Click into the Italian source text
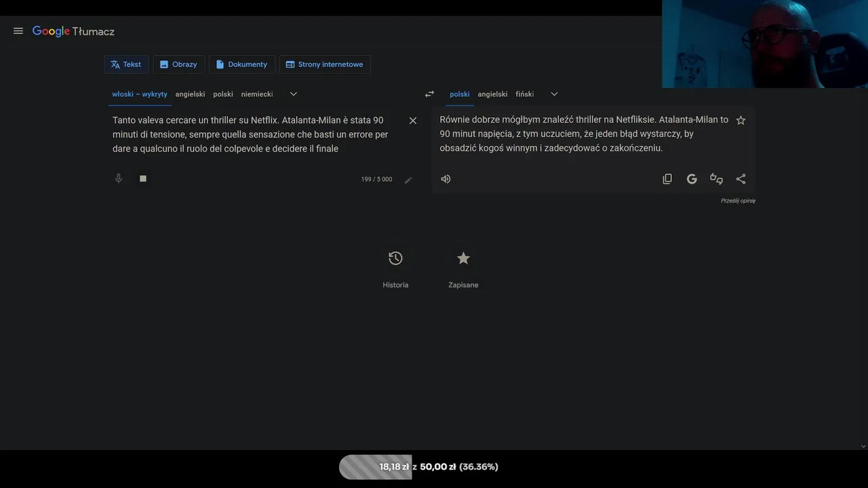 [x=250, y=134]
